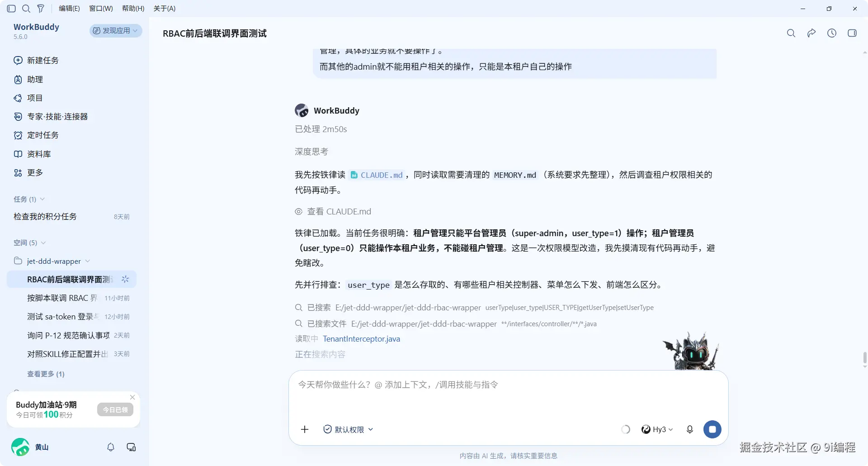Screen dimensions: 868x466
Task: Open the 编辑(E) menu
Action: pyautogui.click(x=69, y=9)
